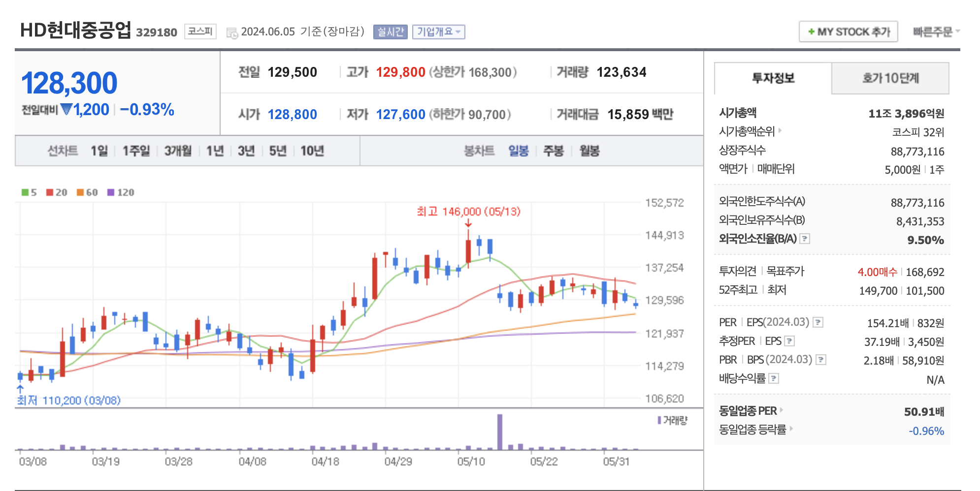980x491 pixels.
Task: Click the 거래대금 value 15,859 백만
Action: click(x=640, y=115)
